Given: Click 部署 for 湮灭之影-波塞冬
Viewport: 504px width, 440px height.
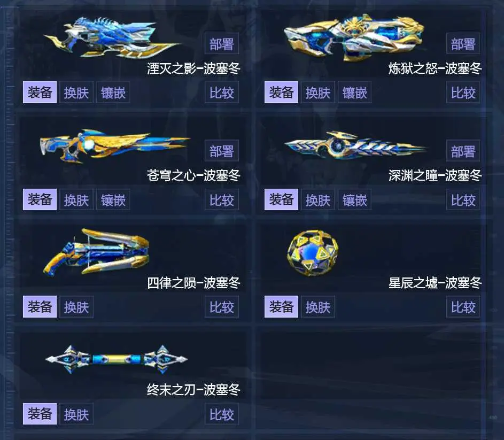Looking at the screenshot, I should coord(222,43).
